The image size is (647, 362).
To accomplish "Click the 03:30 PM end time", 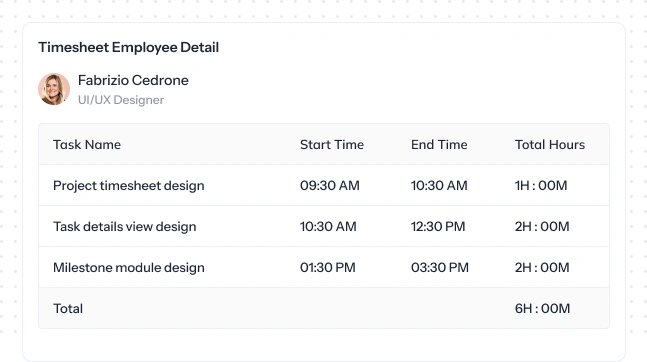I will click(440, 267).
